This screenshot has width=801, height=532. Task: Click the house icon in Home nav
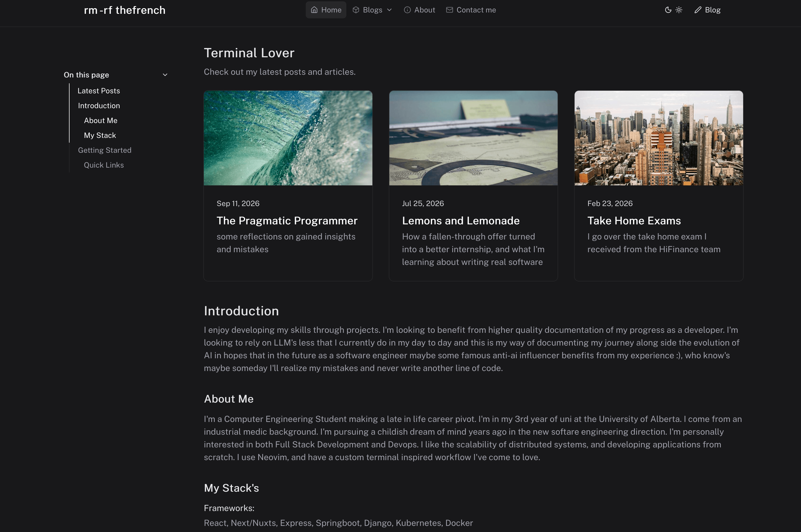click(x=314, y=10)
